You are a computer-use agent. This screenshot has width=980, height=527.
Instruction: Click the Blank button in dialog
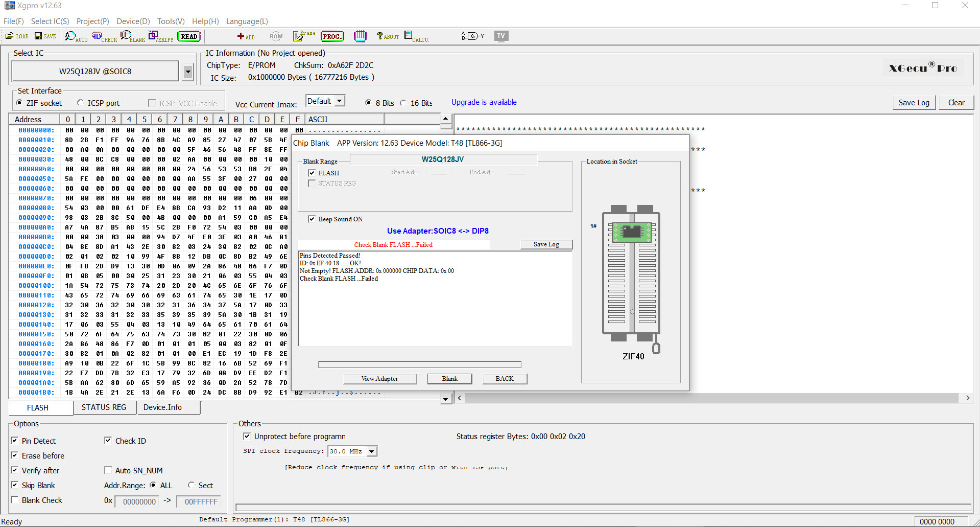click(449, 379)
